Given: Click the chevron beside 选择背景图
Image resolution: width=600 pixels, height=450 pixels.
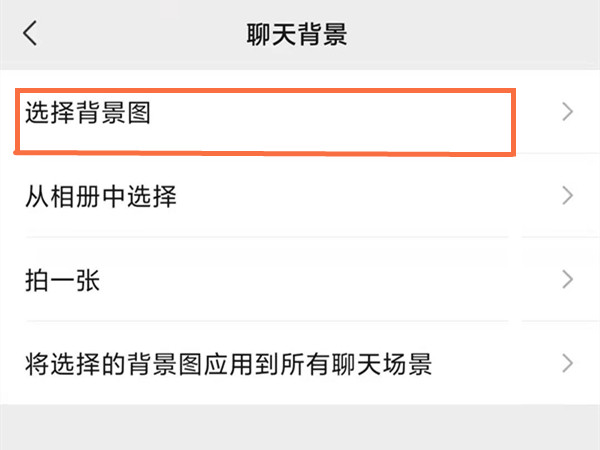Looking at the screenshot, I should pyautogui.click(x=568, y=112).
